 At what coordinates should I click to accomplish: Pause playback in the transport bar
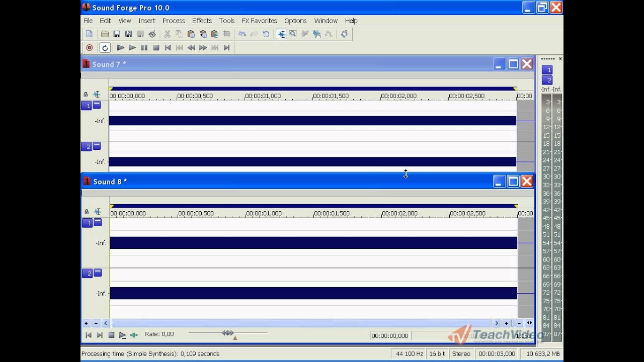(144, 48)
